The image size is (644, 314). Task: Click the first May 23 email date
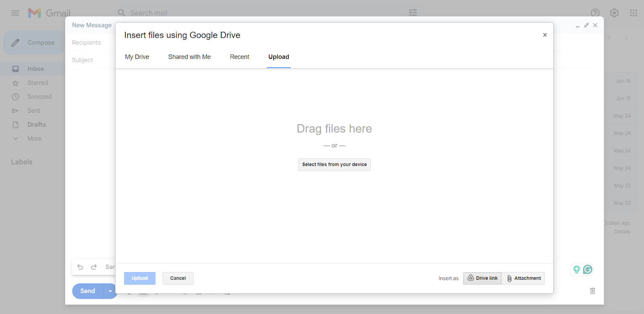click(x=622, y=186)
